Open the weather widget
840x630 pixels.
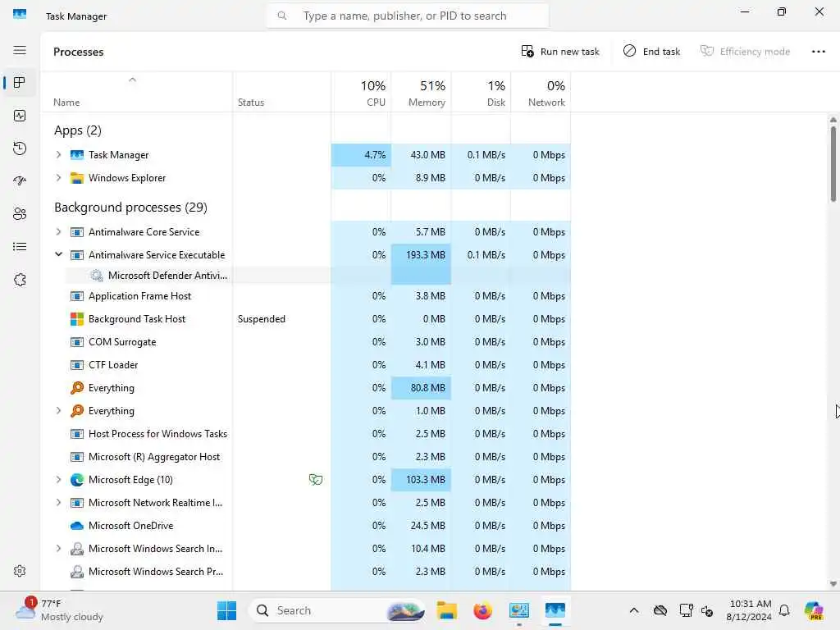pyautogui.click(x=59, y=610)
